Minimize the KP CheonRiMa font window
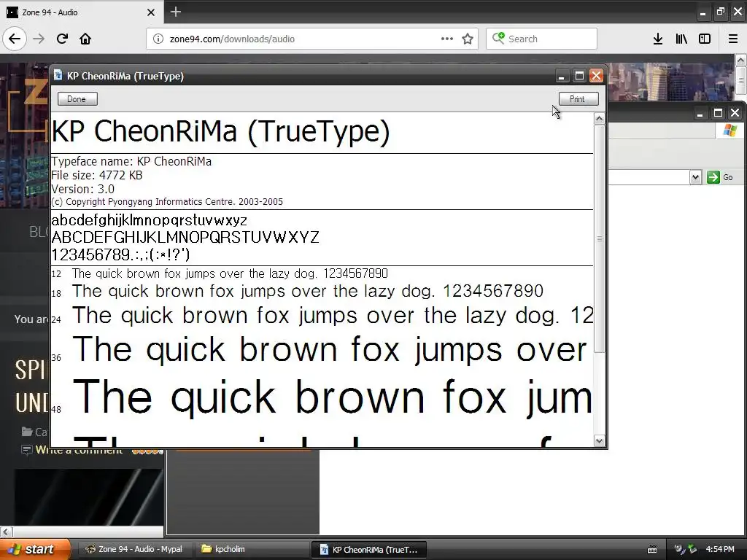The width and height of the screenshot is (747, 560). pos(562,76)
